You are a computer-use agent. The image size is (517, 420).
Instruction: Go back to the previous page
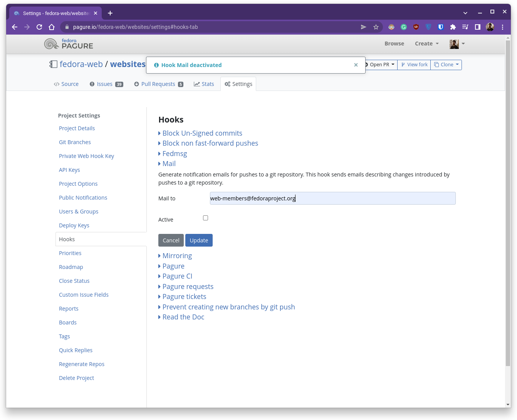click(15, 27)
